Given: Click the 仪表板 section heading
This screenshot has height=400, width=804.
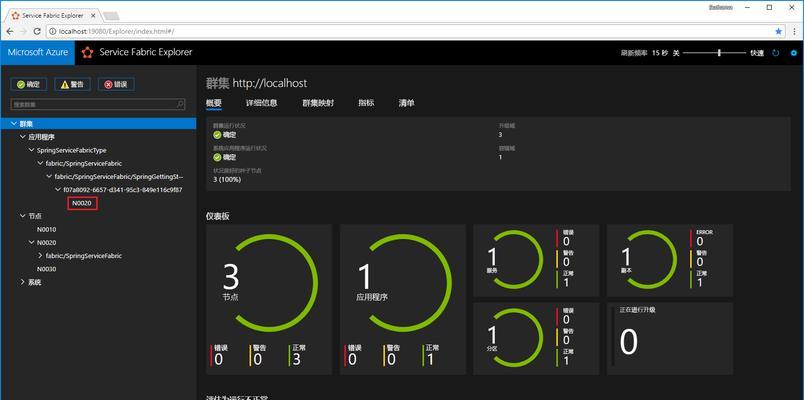Looking at the screenshot, I should 218,216.
